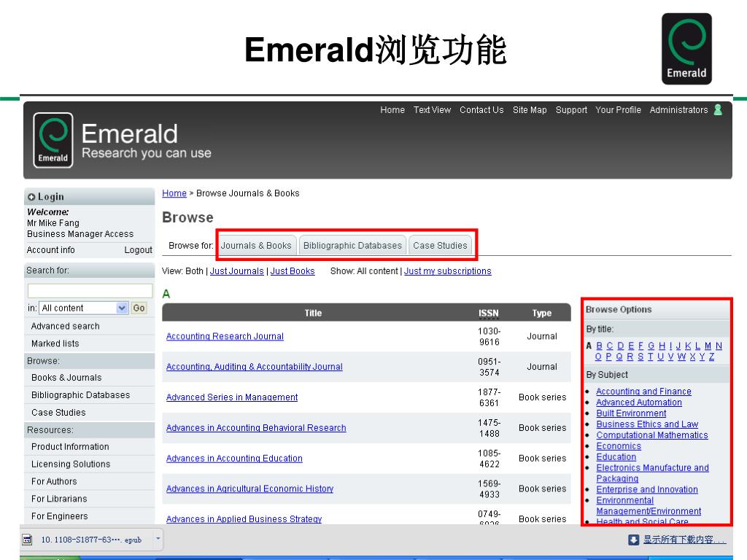Click the Just Journals view link
Screen dimensions: 747x560
[x=237, y=271]
